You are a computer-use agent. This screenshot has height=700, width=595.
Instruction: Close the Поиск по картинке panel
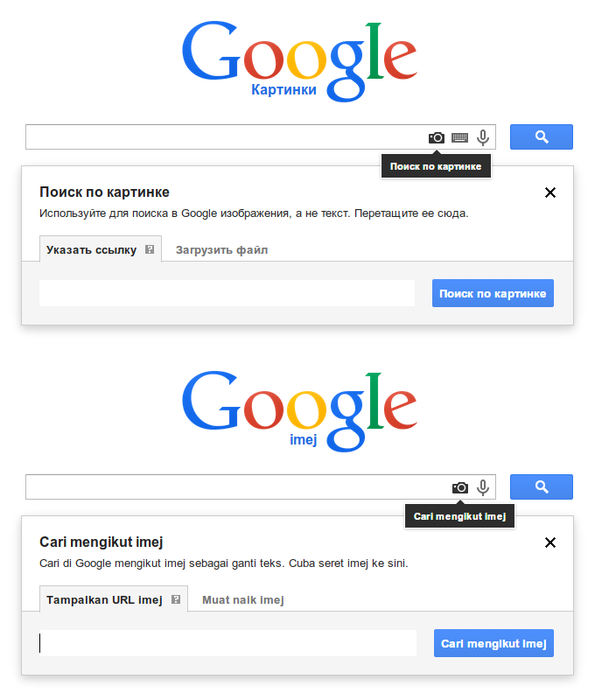pos(549,192)
